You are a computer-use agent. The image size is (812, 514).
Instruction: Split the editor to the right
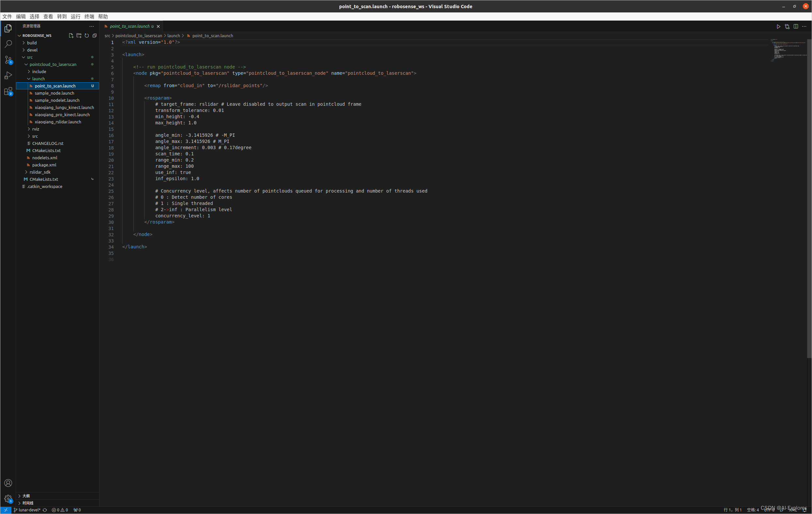pyautogui.click(x=796, y=26)
